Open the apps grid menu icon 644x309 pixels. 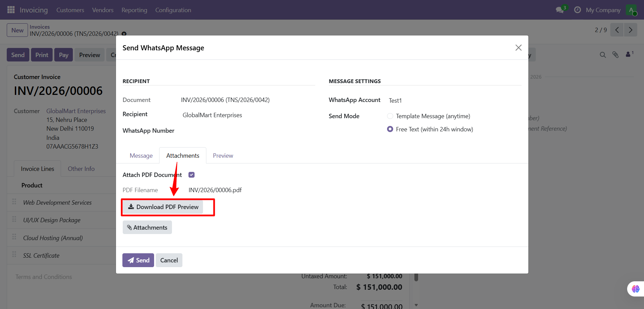[x=11, y=10]
